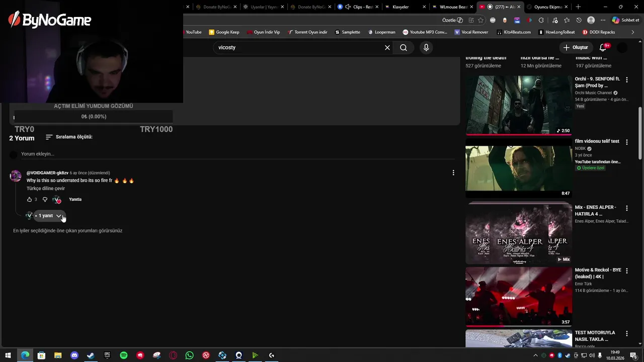Open browser history clock icon
The image size is (644, 362).
pyautogui.click(x=579, y=20)
